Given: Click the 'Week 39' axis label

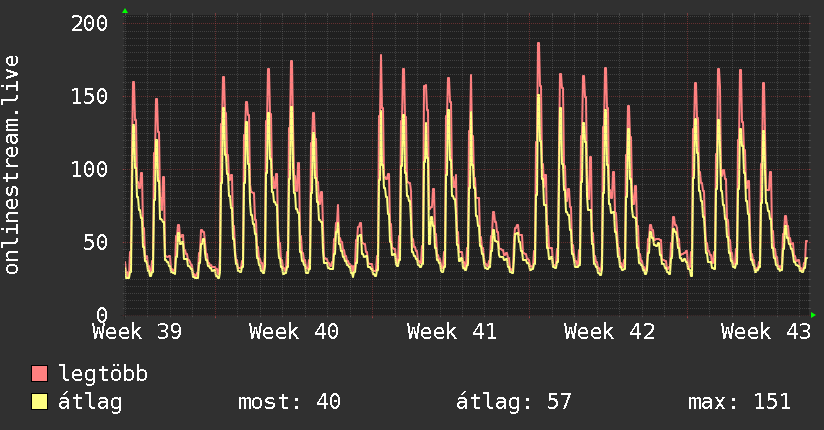Looking at the screenshot, I should 137,332.
